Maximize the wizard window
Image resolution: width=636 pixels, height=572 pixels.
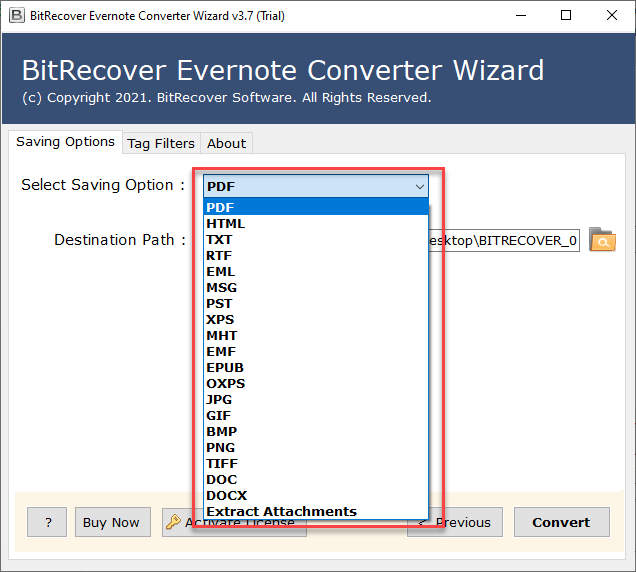566,15
